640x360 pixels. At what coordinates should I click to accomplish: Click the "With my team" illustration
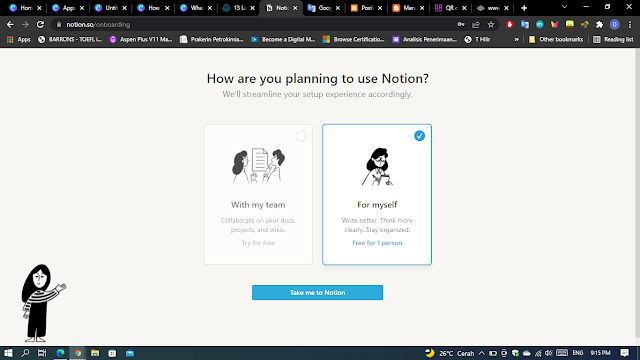(x=258, y=166)
